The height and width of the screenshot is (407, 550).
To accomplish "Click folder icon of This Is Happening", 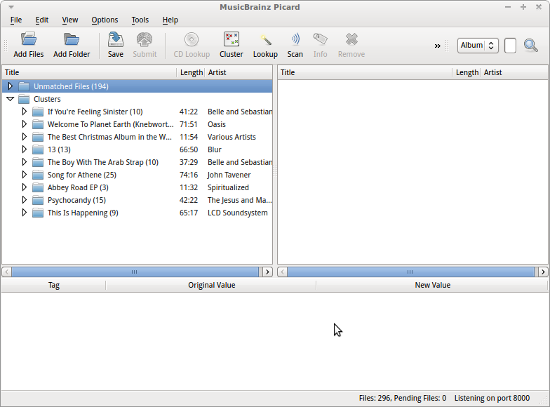I will click(38, 213).
